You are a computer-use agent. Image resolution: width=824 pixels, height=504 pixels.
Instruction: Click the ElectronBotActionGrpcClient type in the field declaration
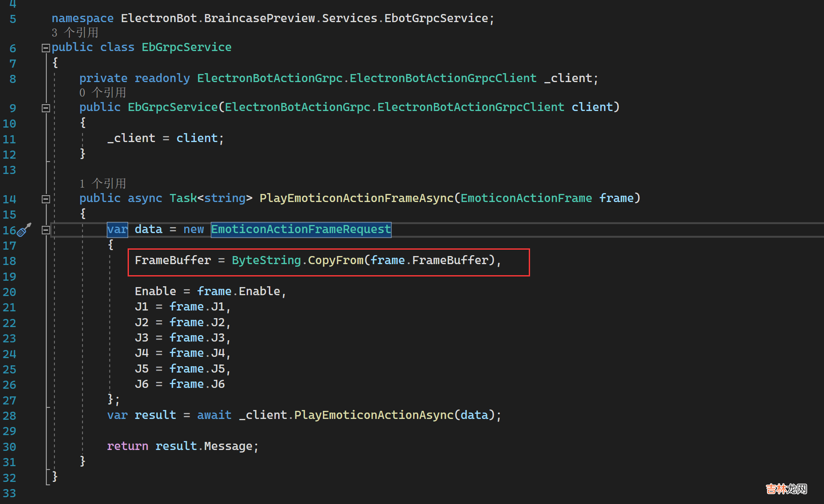pyautogui.click(x=443, y=78)
